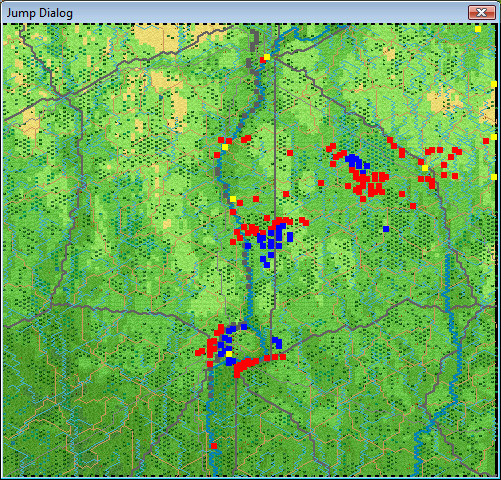Select red unit at far right map edge
The image size is (501, 480).
[486, 141]
